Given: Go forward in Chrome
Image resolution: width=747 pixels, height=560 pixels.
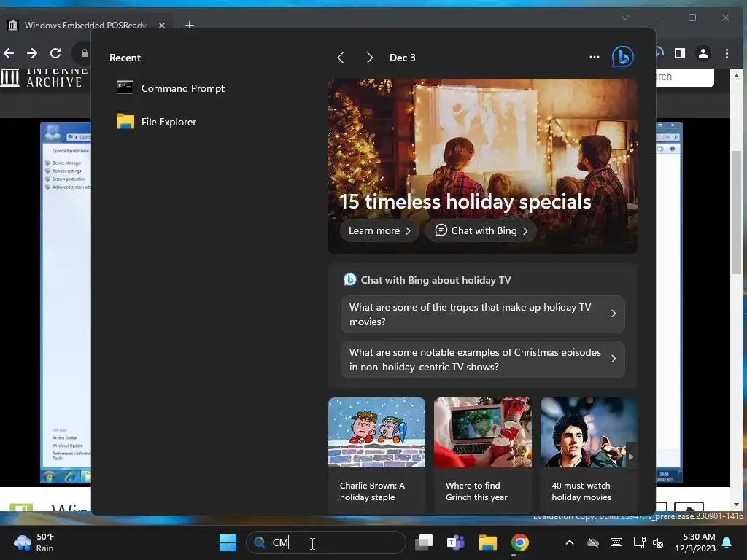Looking at the screenshot, I should 32,53.
